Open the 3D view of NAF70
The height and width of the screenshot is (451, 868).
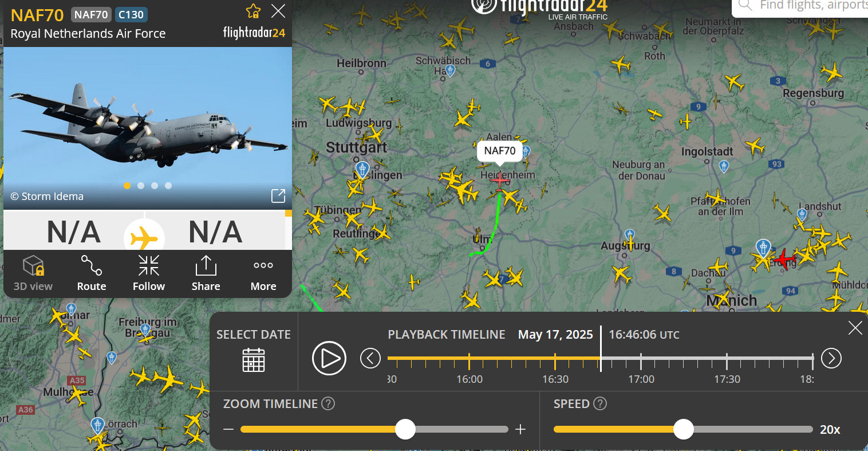33,273
